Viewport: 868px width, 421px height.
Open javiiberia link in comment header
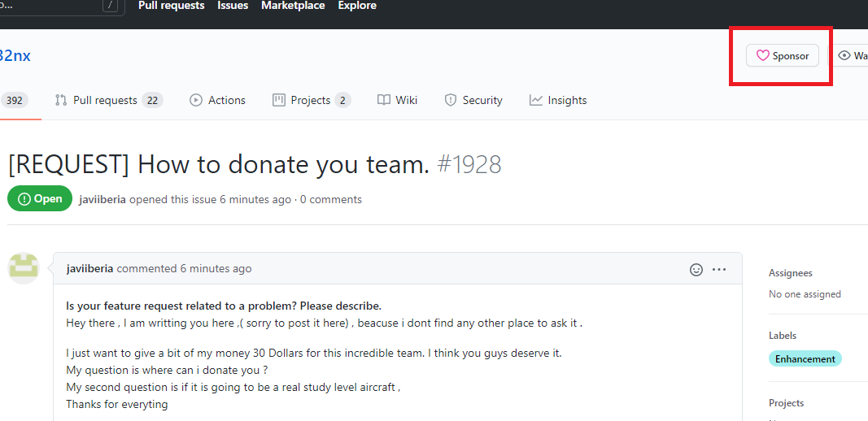pos(89,269)
